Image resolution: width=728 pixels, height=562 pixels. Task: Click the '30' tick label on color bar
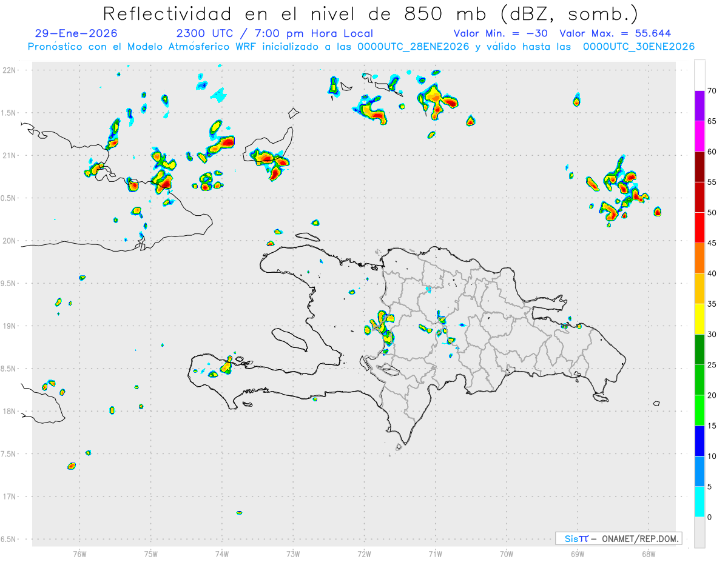pyautogui.click(x=712, y=335)
